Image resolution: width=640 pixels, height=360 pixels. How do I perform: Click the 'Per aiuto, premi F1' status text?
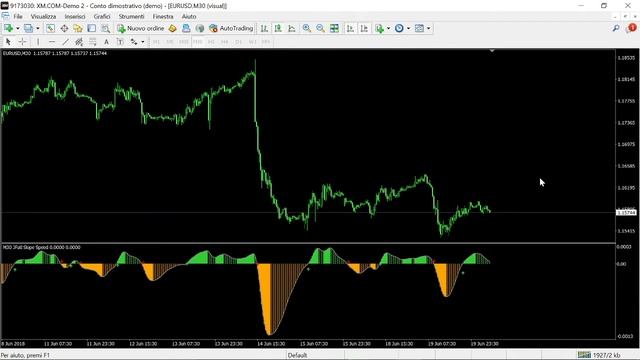(x=25, y=355)
